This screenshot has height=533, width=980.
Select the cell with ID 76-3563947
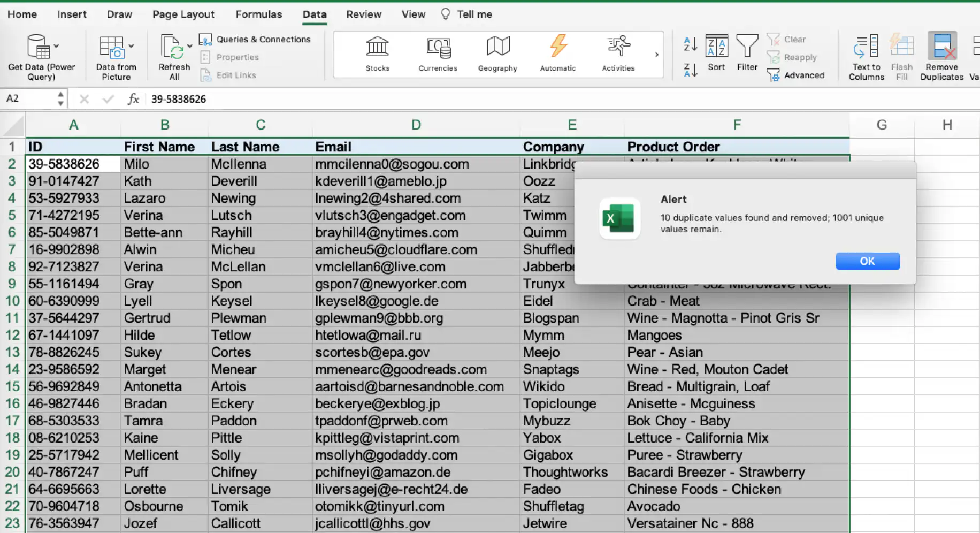pos(73,523)
